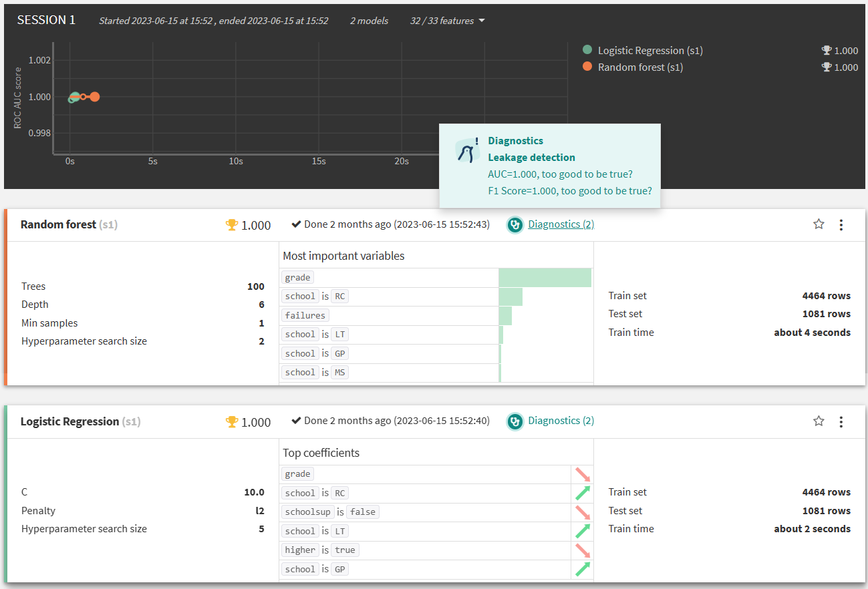Toggle Logistic Regression (s1) legend entry
Viewport: 868px width, 589px height.
650,50
